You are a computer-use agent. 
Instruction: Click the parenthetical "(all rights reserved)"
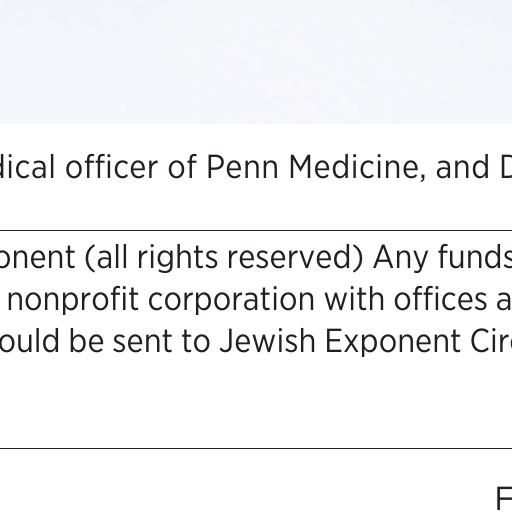(224, 258)
